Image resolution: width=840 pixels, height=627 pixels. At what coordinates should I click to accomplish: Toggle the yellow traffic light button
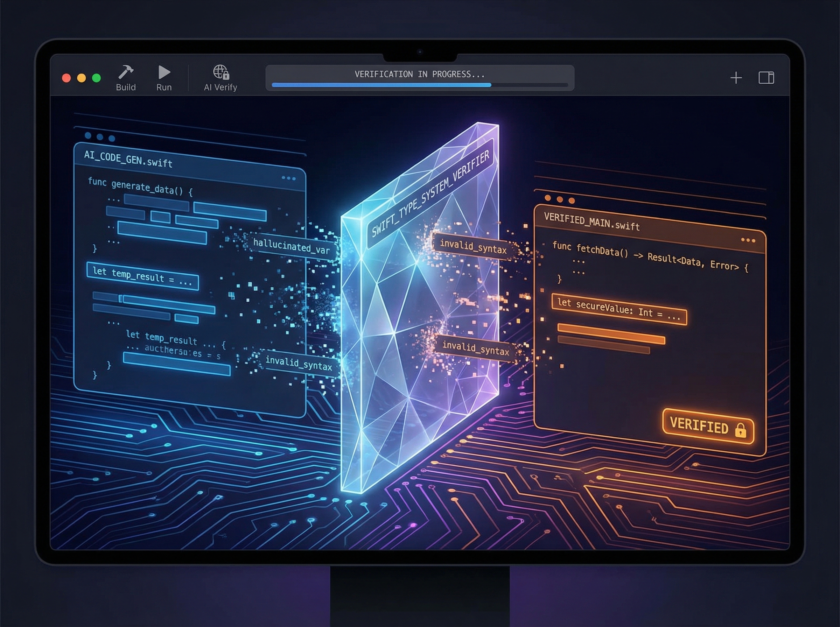pyautogui.click(x=82, y=77)
